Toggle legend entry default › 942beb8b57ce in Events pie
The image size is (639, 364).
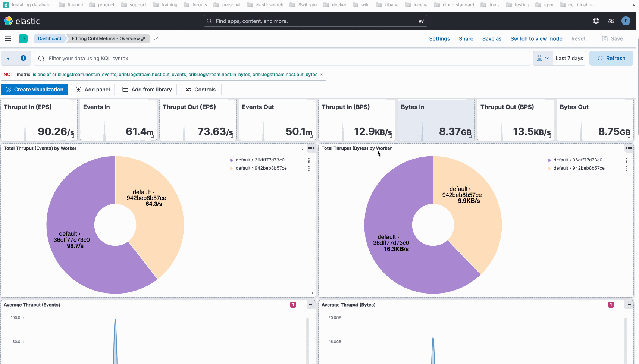tap(261, 168)
